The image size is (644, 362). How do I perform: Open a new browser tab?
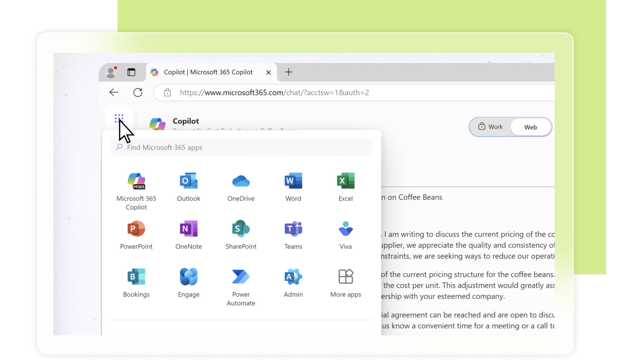point(289,72)
